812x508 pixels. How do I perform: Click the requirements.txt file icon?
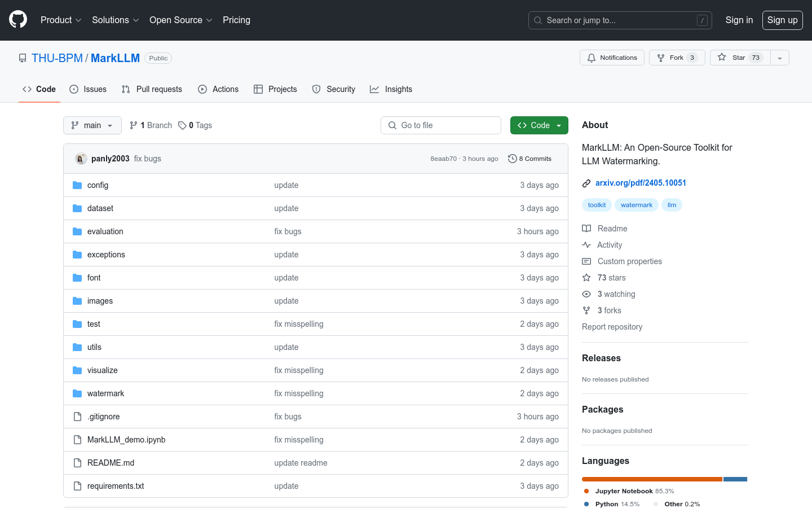point(77,486)
